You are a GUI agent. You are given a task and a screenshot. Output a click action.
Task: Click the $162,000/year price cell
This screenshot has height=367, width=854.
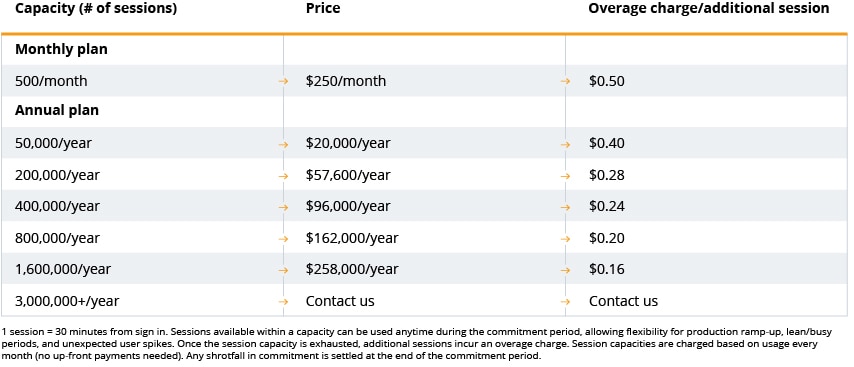click(352, 238)
